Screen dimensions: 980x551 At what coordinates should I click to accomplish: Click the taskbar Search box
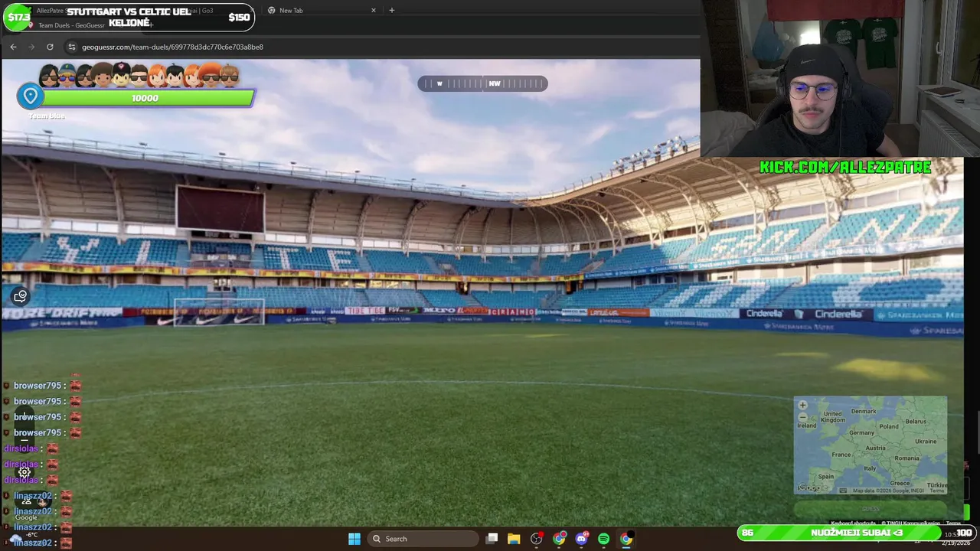423,539
